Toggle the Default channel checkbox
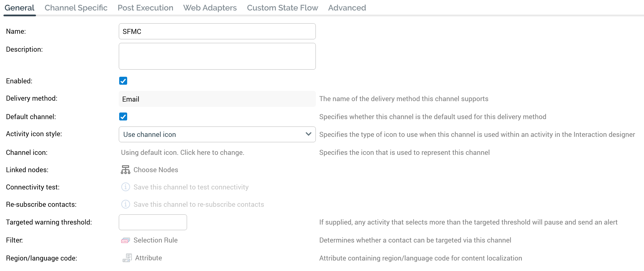Viewport: 644px width, 271px height. pyautogui.click(x=123, y=117)
